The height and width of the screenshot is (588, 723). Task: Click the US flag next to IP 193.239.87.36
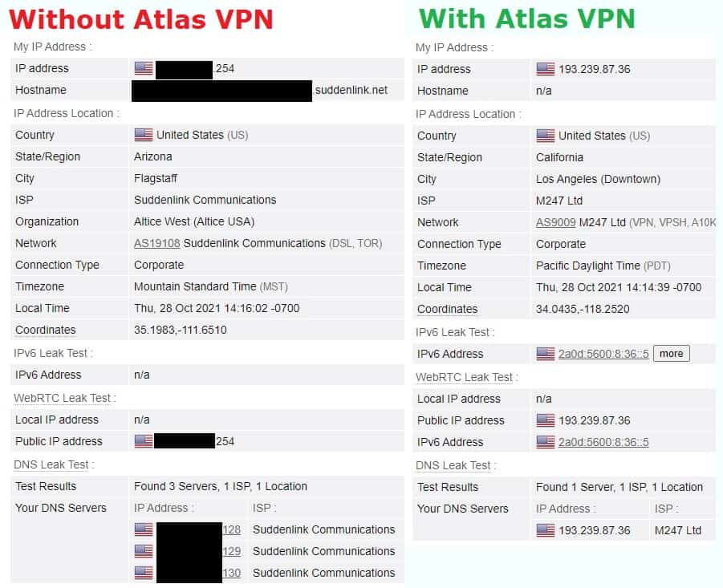(x=546, y=69)
